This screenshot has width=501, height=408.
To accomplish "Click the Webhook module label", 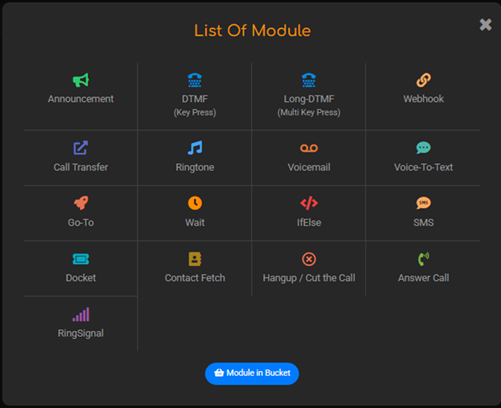I will pos(423,99).
